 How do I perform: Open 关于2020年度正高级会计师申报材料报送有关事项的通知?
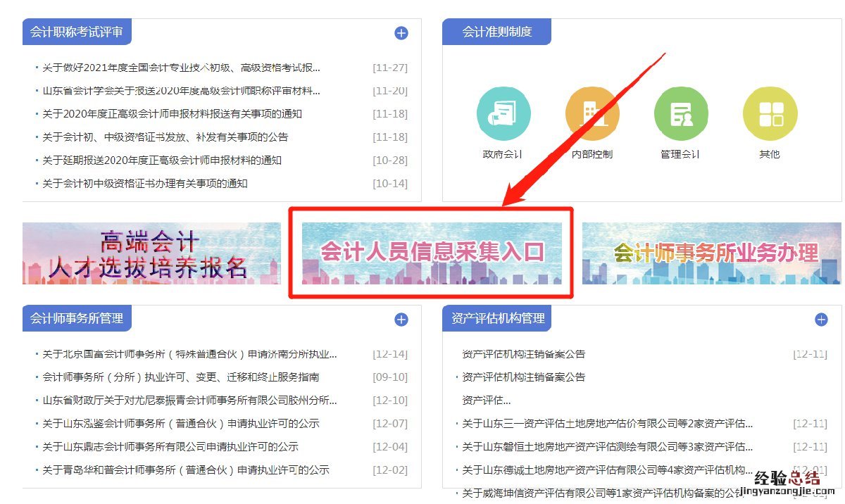172,114
